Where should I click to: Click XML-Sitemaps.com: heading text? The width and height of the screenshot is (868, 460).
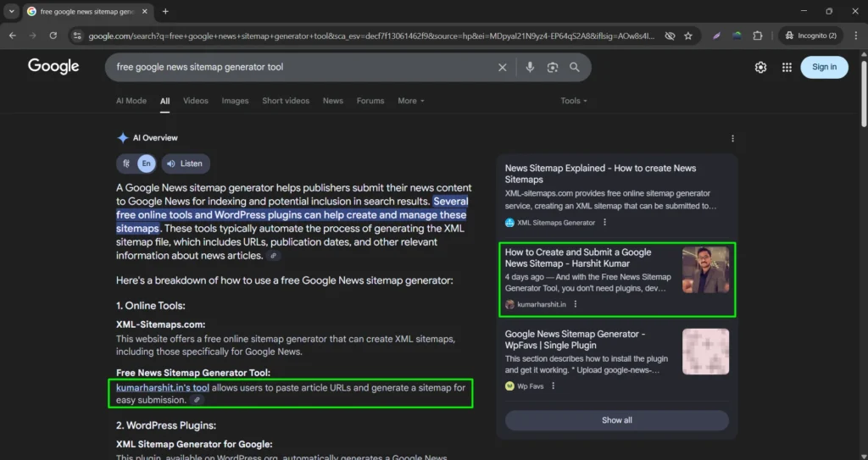pyautogui.click(x=160, y=324)
